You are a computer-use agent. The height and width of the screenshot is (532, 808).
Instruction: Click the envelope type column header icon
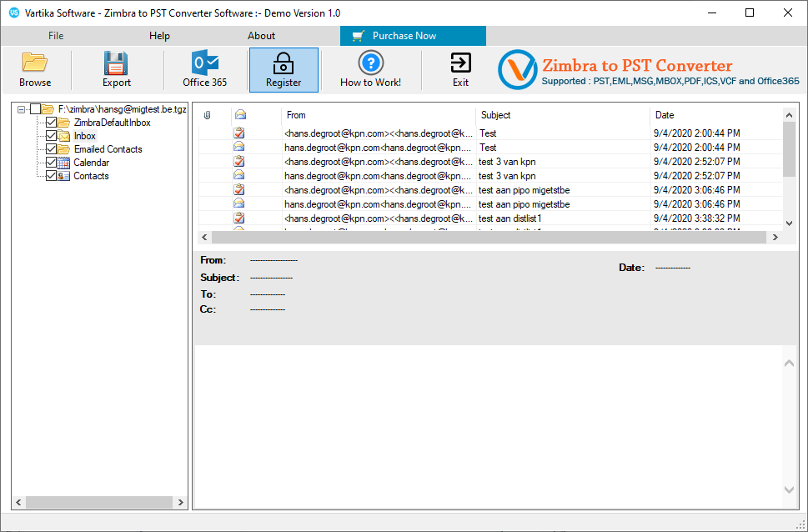point(240,115)
